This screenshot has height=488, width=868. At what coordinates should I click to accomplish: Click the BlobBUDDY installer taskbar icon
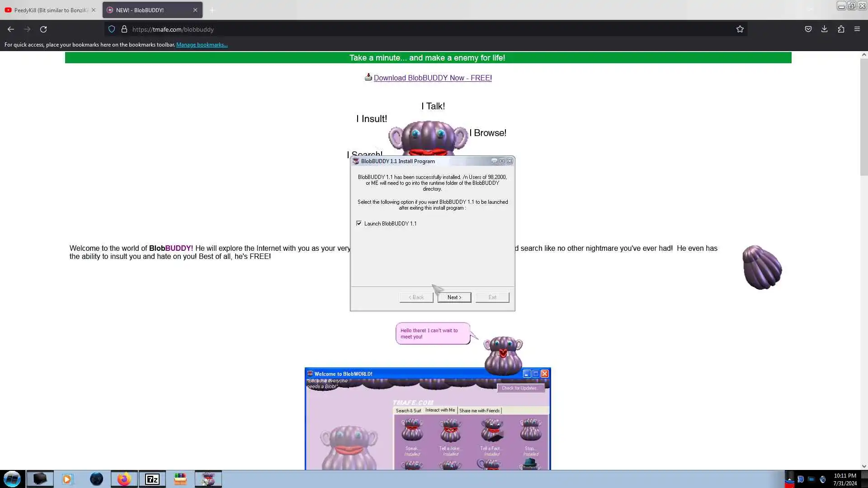pos(208,479)
